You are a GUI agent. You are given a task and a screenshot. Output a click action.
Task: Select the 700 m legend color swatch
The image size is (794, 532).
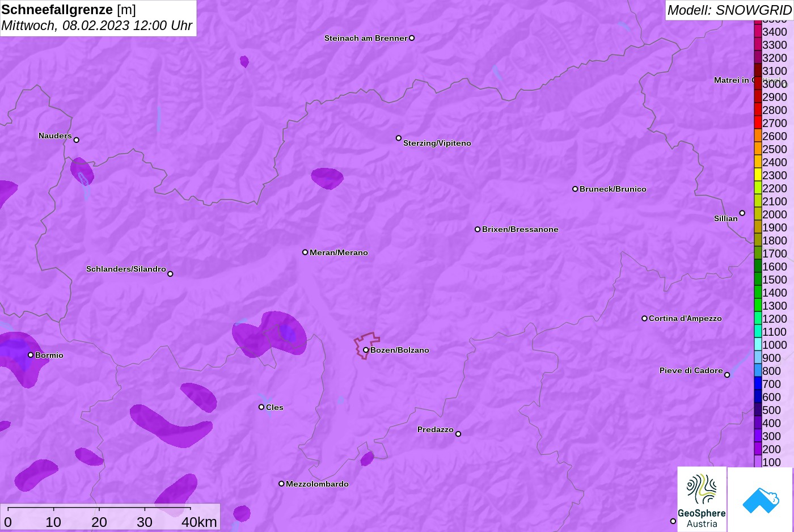[x=758, y=384]
